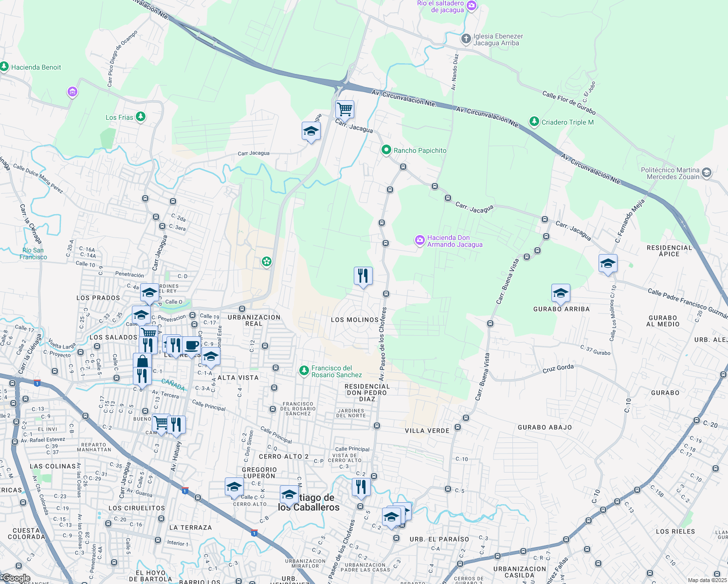Click the school icon at Gurabo Arriba
The height and width of the screenshot is (584, 728).
(x=561, y=292)
